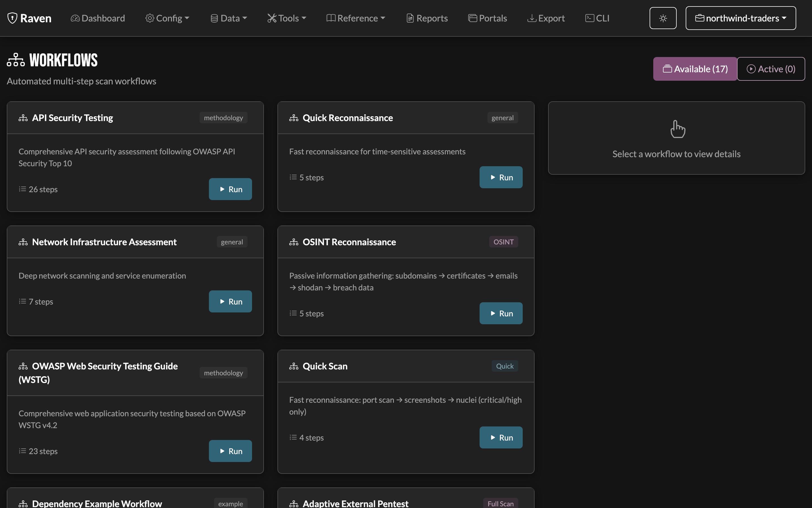The height and width of the screenshot is (508, 812).
Task: Click the Quick Scan workflow icon
Action: point(294,366)
